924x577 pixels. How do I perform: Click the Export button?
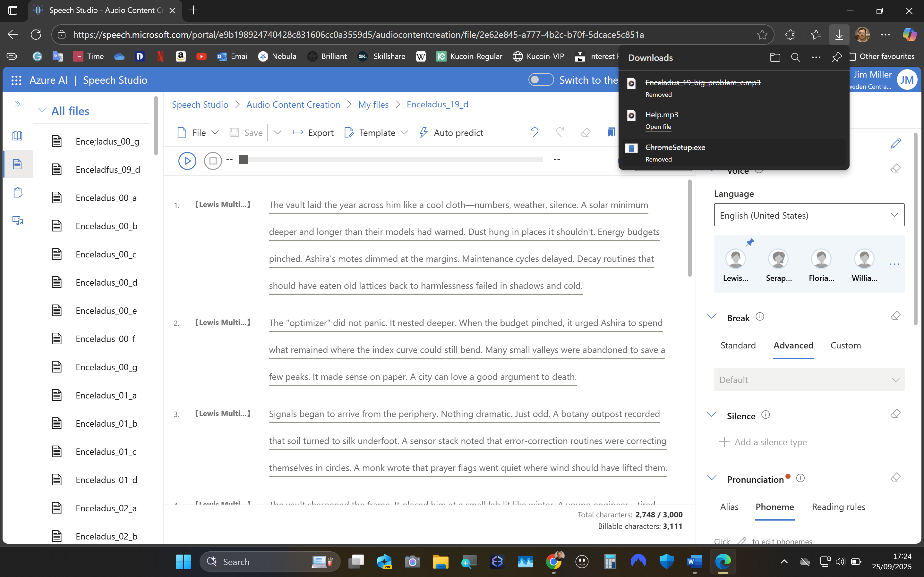(313, 132)
